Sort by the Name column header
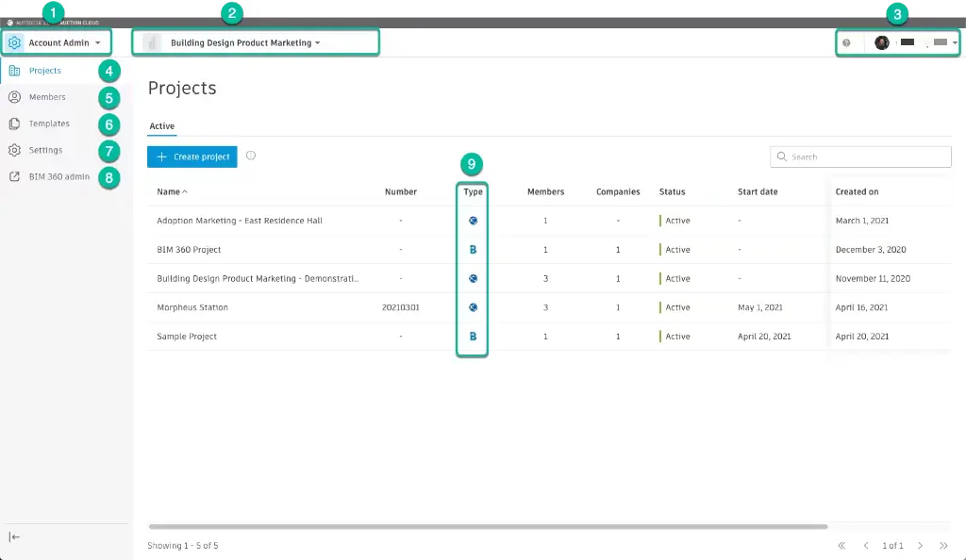The image size is (966, 560). point(168,192)
